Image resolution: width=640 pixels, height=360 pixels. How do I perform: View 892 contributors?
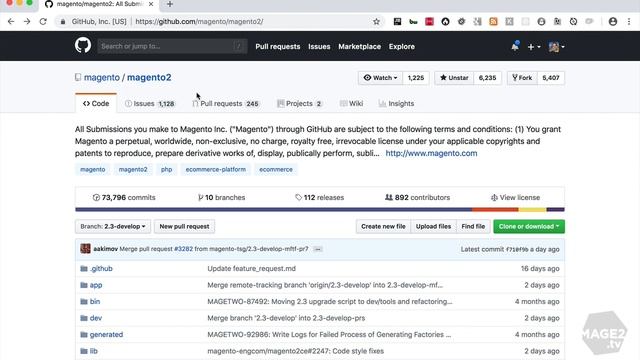[x=417, y=198]
